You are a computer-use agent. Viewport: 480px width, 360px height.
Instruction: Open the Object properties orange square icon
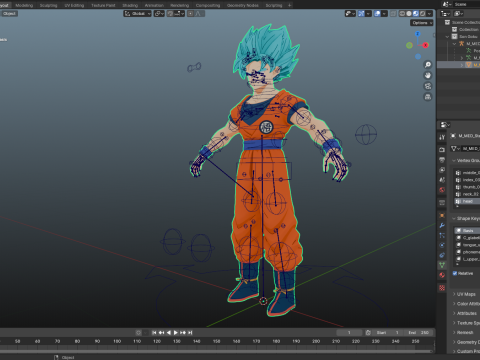click(x=442, y=215)
